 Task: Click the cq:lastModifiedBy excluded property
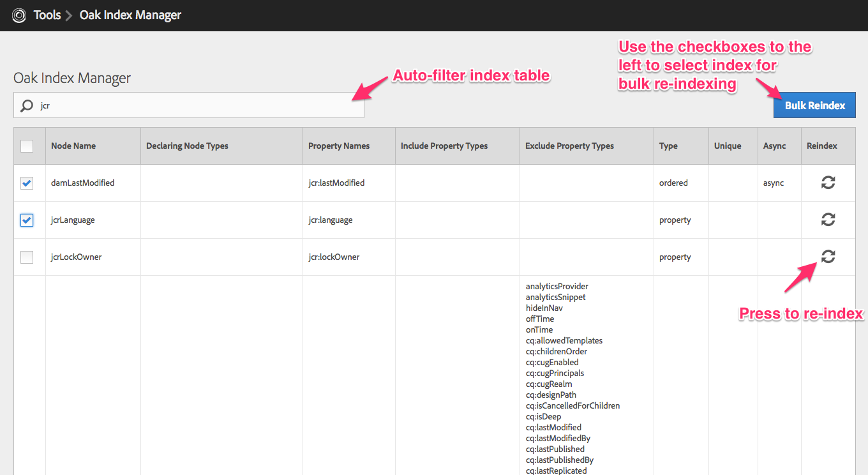[x=558, y=438]
